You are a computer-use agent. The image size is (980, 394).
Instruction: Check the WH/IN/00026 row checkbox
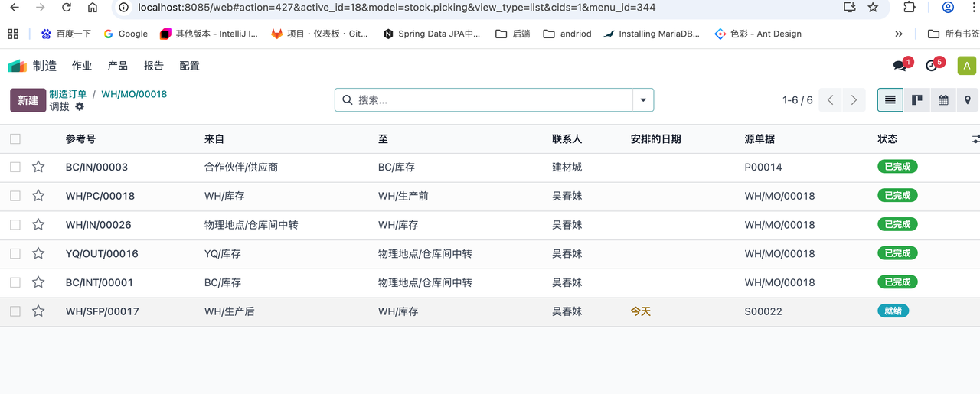coord(15,225)
